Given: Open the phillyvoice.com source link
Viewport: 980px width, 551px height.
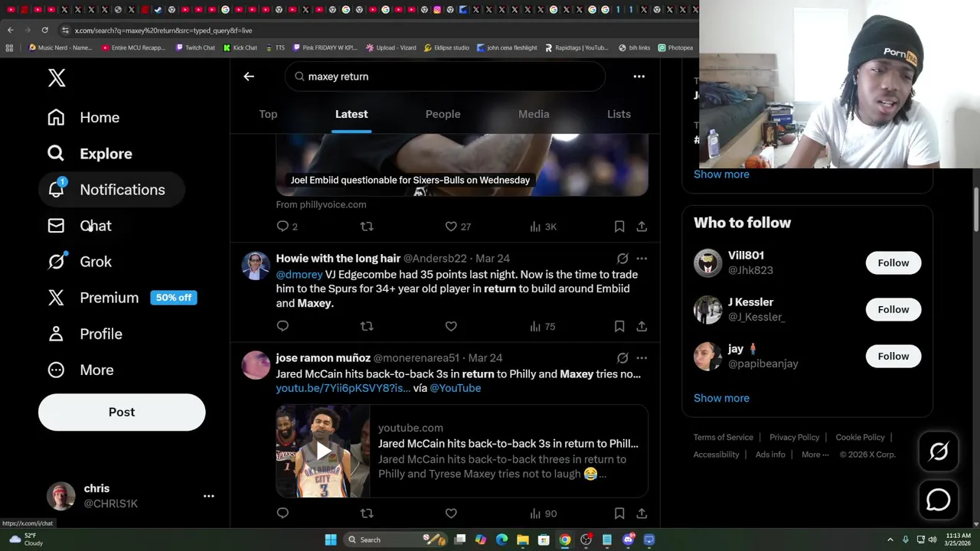Looking at the screenshot, I should pos(321,204).
